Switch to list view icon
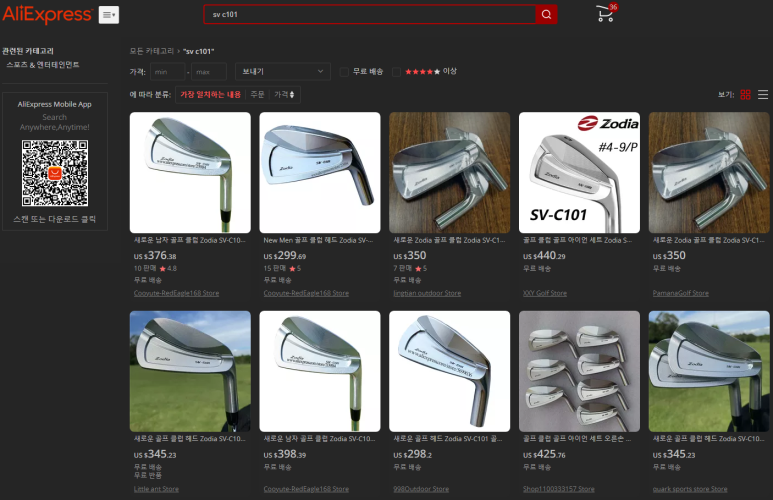Viewport: 773px width, 500px height. click(x=763, y=95)
